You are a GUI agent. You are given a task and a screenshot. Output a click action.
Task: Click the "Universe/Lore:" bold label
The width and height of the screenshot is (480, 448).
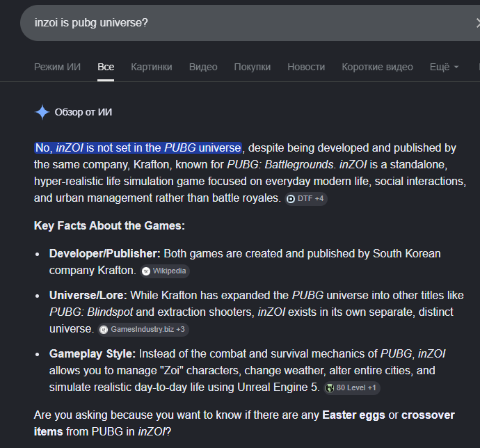88,295
